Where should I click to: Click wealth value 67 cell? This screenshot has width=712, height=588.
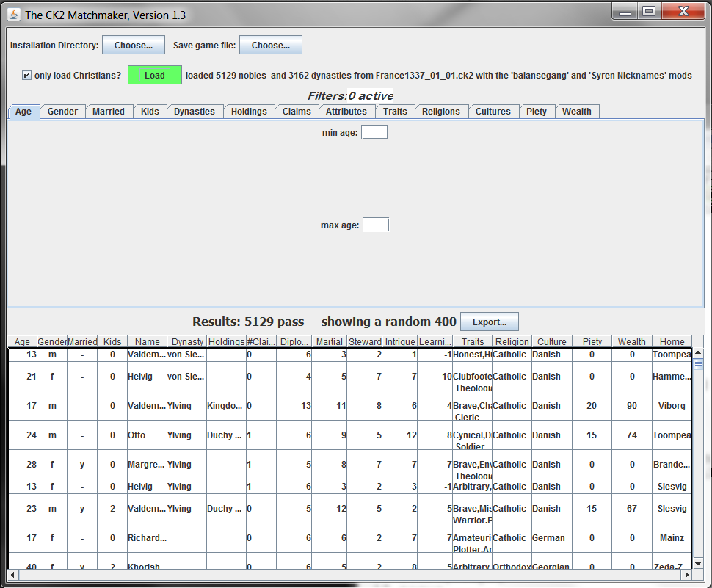[x=632, y=509]
